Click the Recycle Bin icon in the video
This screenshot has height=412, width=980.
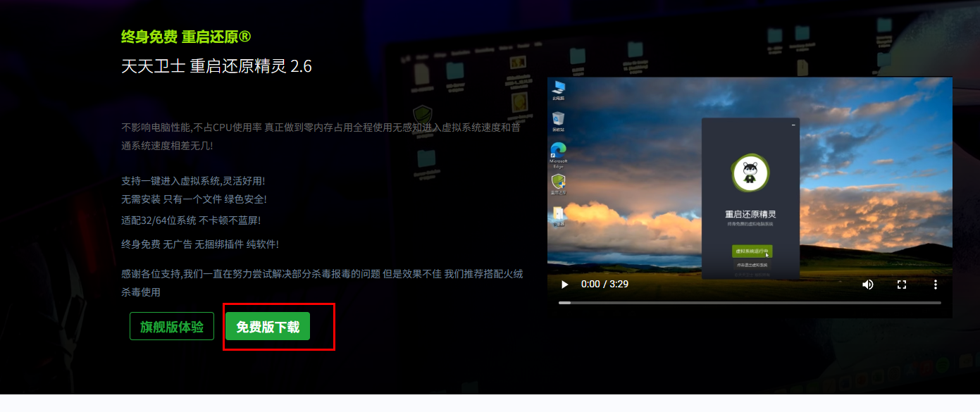559,120
